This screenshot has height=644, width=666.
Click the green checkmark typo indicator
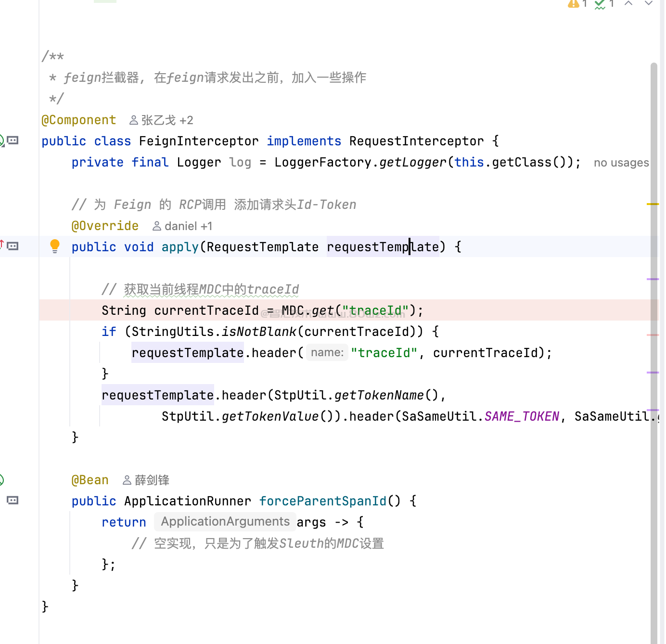600,4
